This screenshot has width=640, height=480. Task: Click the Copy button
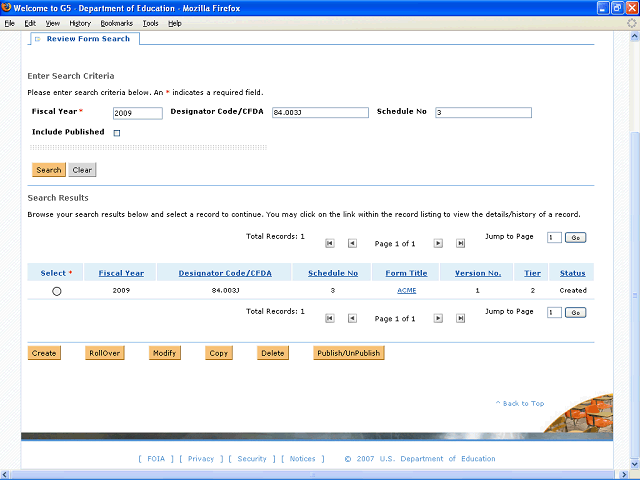coord(219,353)
